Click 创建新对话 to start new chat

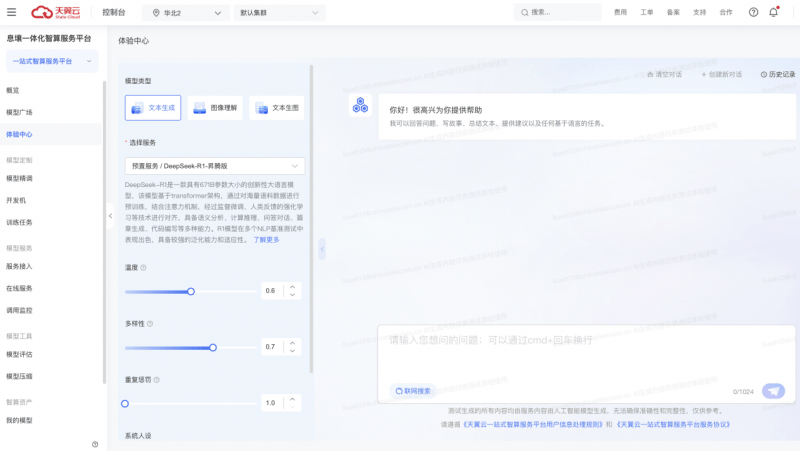click(x=721, y=74)
